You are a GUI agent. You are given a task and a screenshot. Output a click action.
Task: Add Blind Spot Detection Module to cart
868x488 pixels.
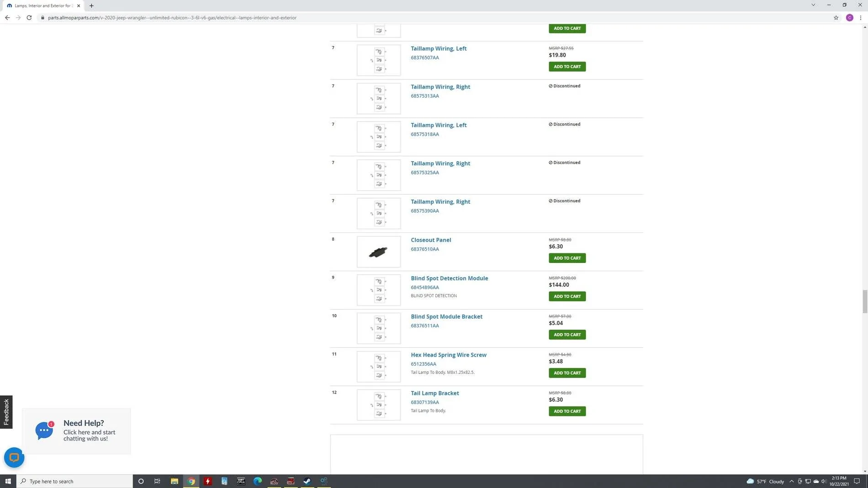click(x=567, y=297)
